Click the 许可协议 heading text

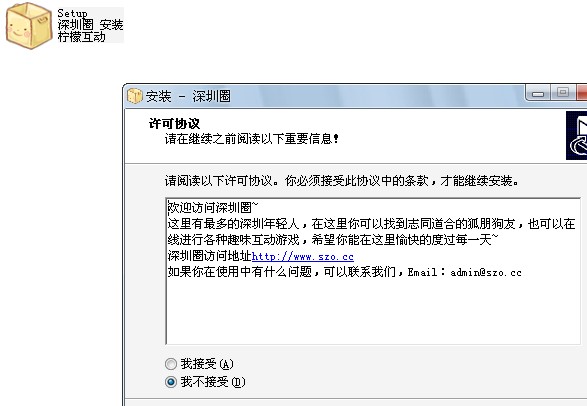tap(174, 123)
